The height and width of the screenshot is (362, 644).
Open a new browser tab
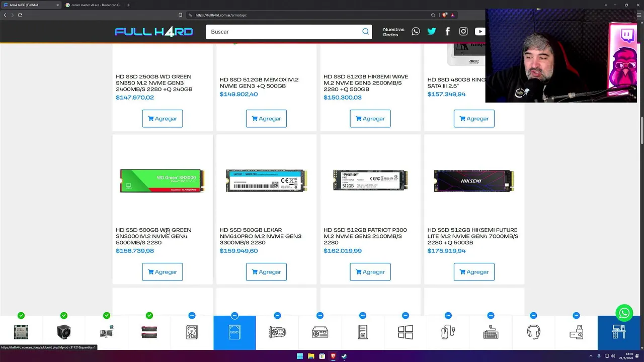129,5
